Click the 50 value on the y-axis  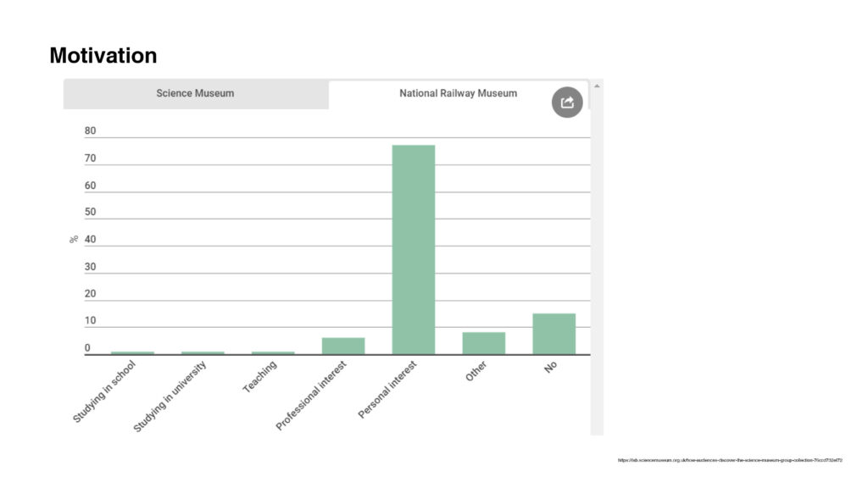coord(90,212)
